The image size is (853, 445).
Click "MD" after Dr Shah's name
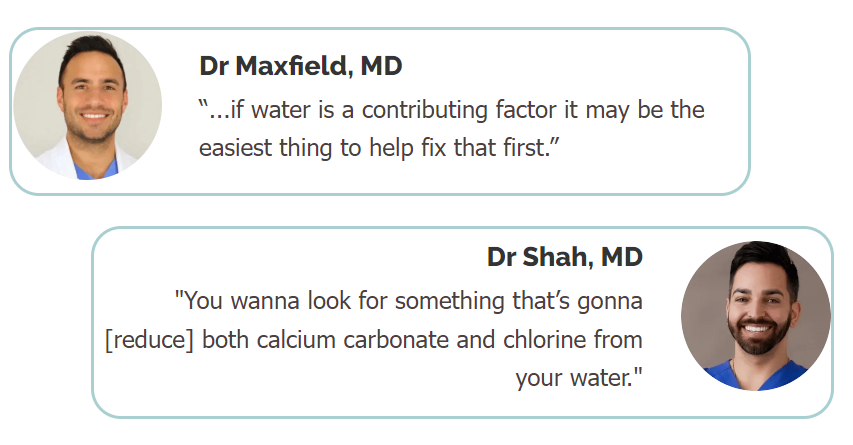coord(621,257)
